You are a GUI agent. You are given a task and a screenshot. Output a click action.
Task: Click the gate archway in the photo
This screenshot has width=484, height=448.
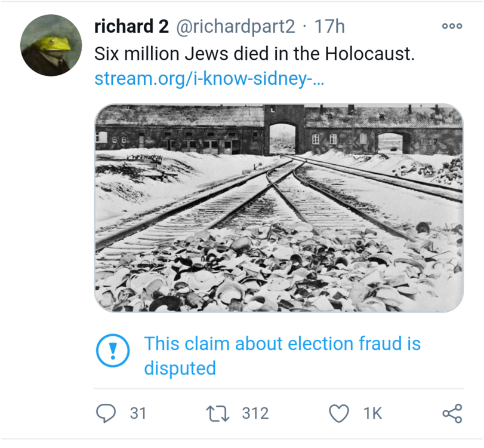click(283, 139)
